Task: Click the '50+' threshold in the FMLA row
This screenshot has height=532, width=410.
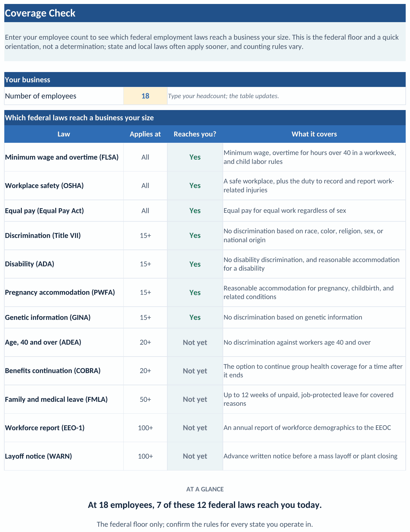Action: (x=145, y=399)
